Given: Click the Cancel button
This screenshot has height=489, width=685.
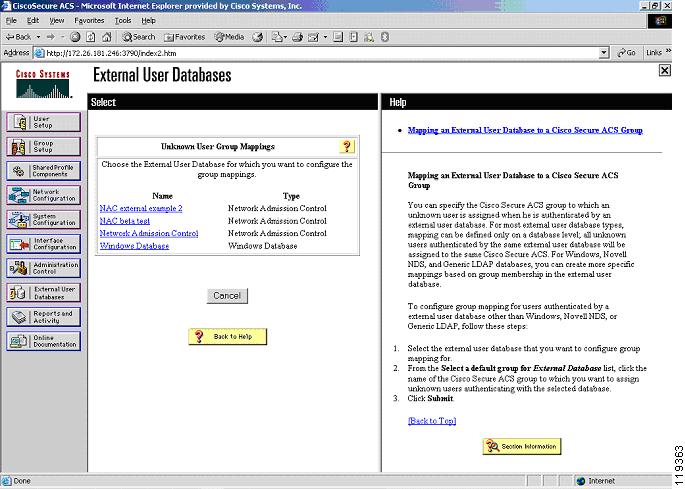Looking at the screenshot, I should coord(227,296).
